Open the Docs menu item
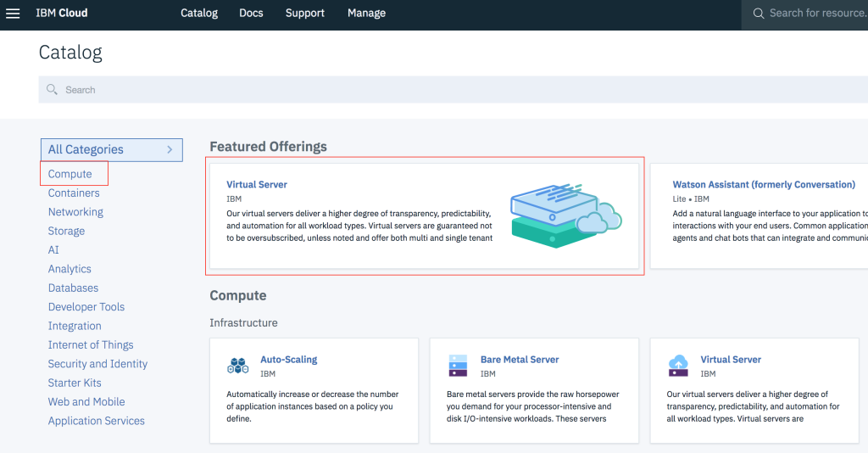868x453 pixels. pos(251,14)
